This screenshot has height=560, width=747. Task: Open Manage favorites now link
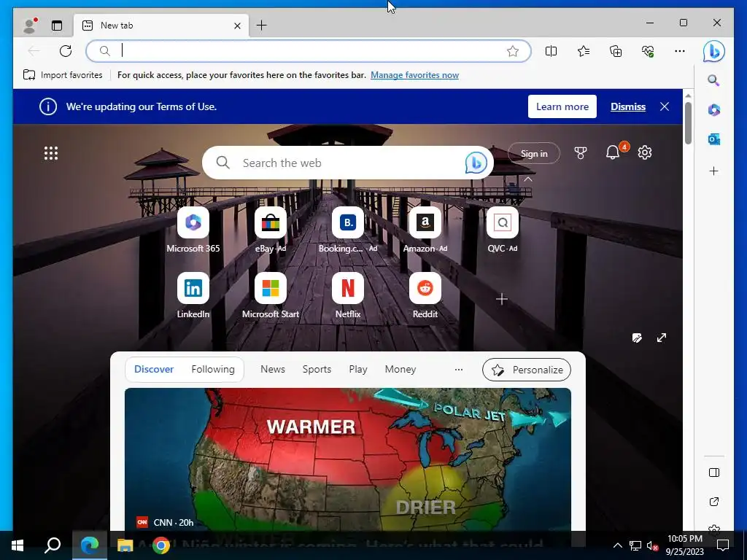[x=414, y=75]
